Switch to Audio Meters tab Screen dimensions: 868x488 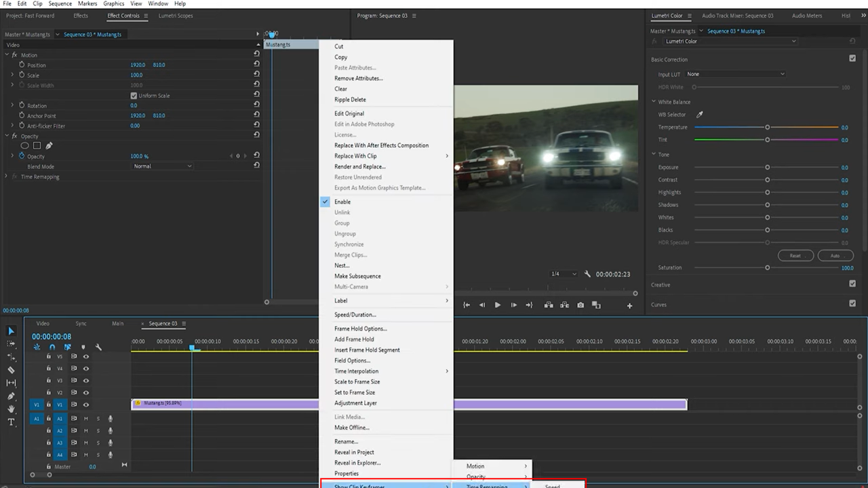(x=807, y=16)
